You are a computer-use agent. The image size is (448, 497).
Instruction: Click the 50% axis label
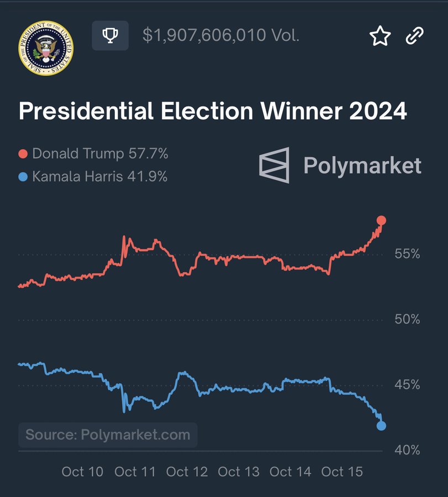point(409,320)
